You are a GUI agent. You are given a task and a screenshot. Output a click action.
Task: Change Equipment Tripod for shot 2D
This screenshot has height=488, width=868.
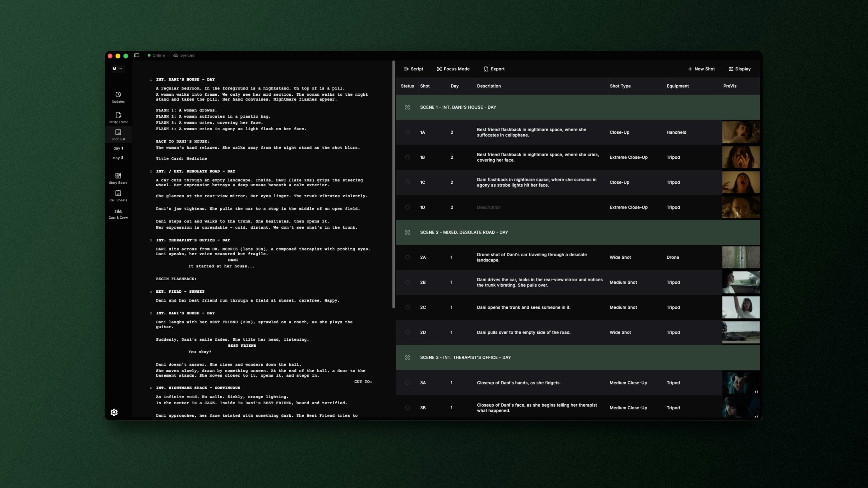click(673, 332)
